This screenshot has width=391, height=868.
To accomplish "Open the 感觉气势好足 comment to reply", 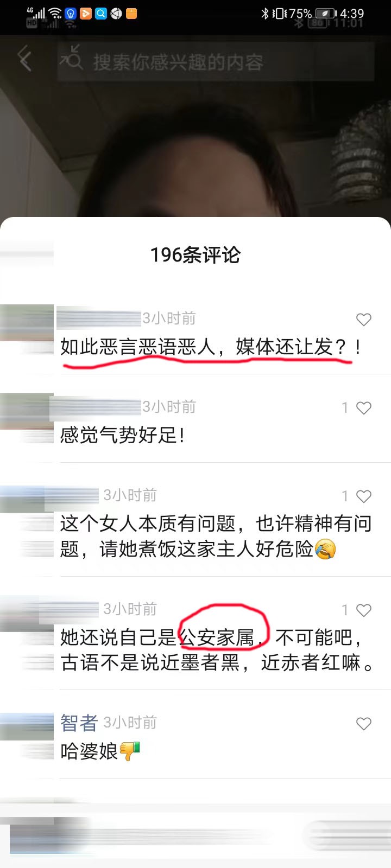I will tap(123, 435).
